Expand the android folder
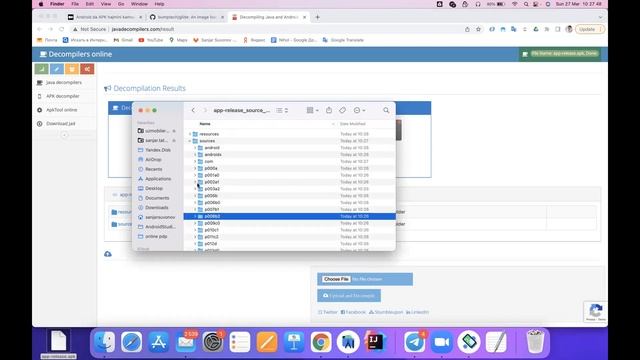The width and height of the screenshot is (640, 360). point(195,148)
